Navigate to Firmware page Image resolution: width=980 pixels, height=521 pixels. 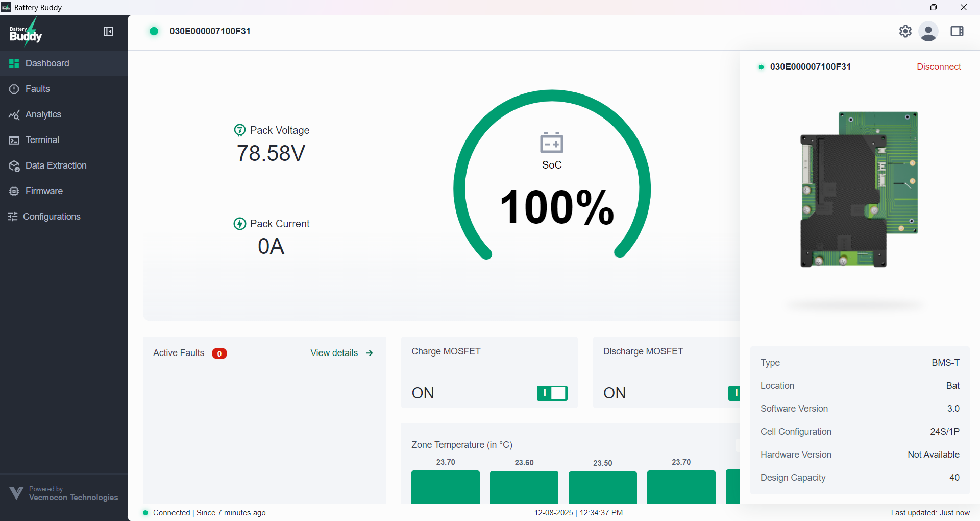tap(44, 191)
